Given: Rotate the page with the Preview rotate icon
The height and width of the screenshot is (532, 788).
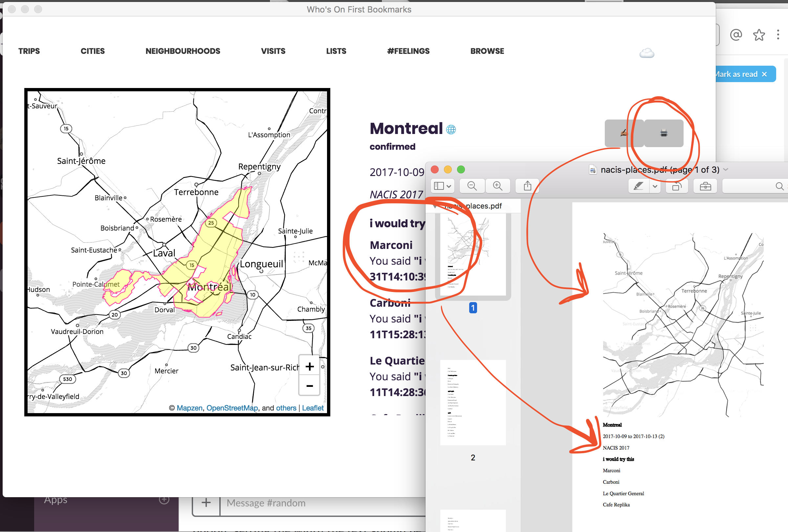Looking at the screenshot, I should (x=677, y=186).
